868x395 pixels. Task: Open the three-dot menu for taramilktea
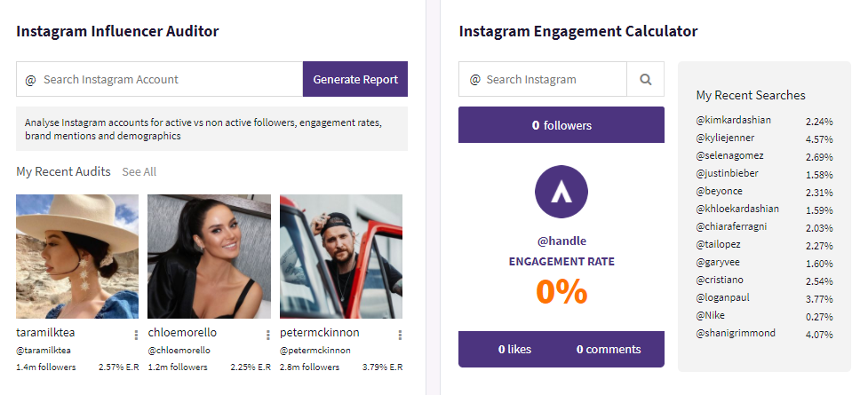(136, 335)
